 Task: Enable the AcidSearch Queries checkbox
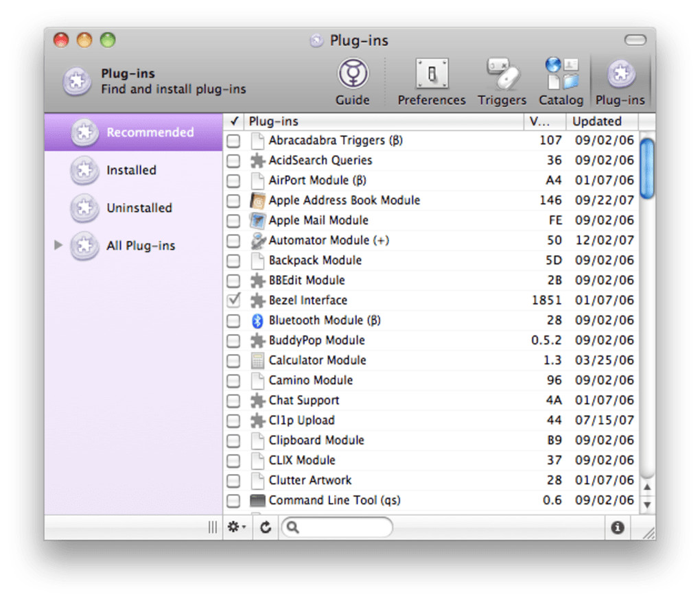233,161
